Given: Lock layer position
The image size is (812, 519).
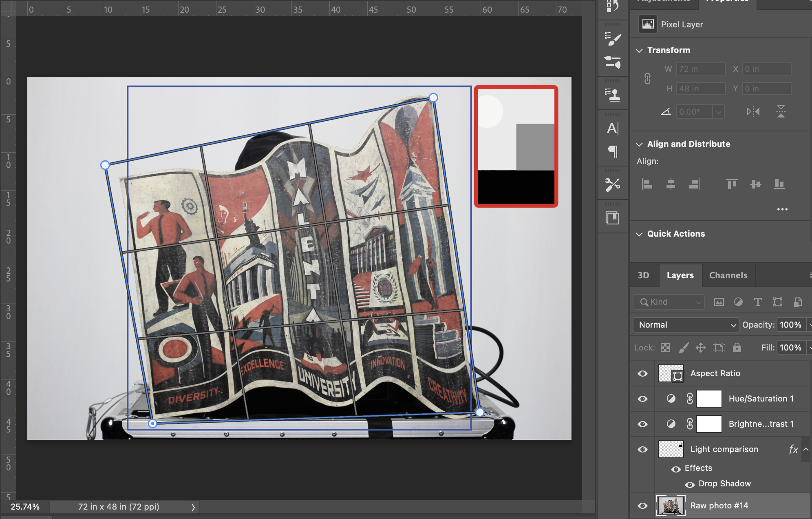Looking at the screenshot, I should click(701, 348).
